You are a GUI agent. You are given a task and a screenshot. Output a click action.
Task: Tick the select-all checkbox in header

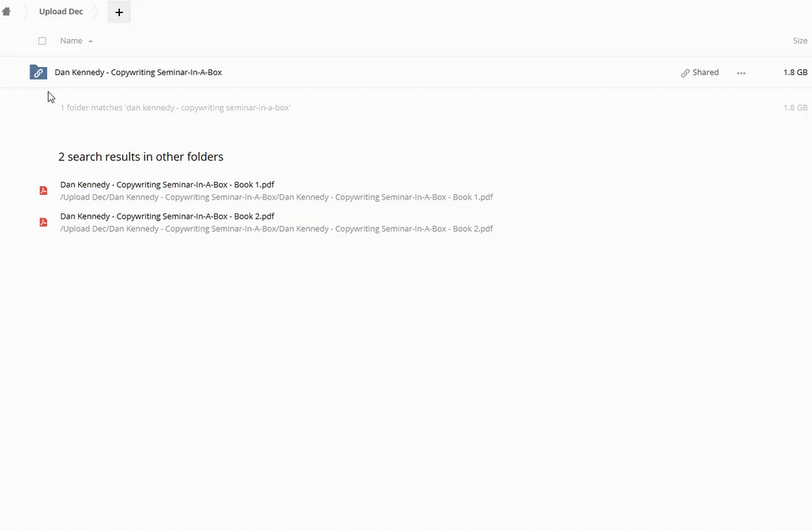42,41
